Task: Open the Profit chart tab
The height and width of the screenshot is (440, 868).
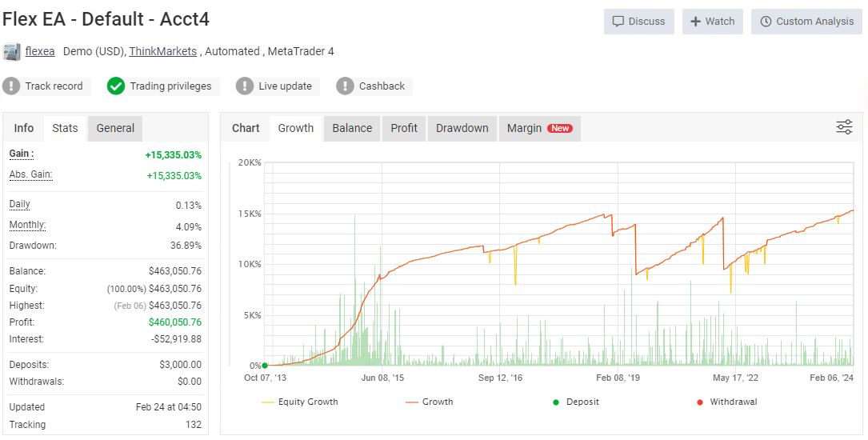Action: point(404,128)
